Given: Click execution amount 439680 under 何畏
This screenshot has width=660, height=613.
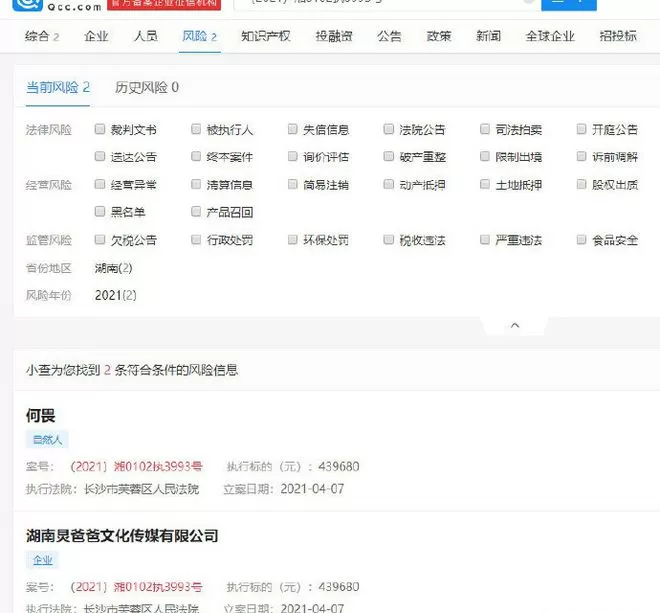Looking at the screenshot, I should tap(339, 466).
